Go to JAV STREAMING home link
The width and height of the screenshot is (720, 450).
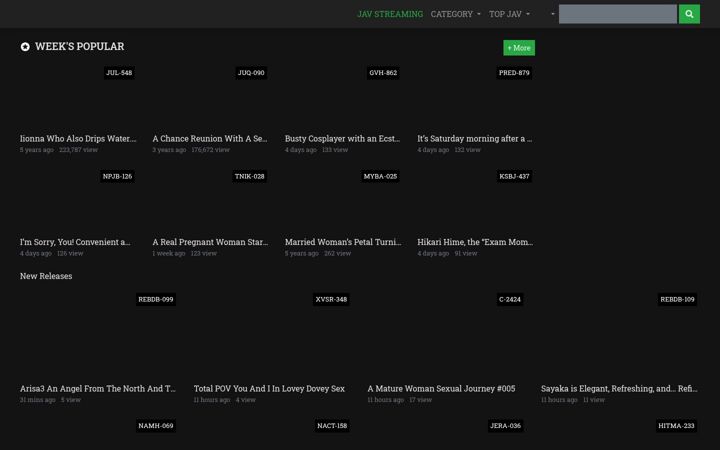[x=390, y=14]
